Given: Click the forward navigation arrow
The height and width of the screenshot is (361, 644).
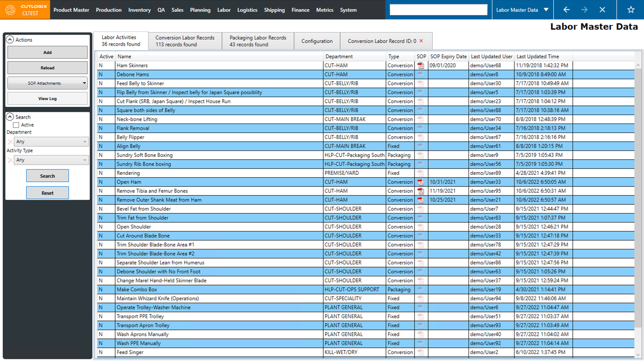Looking at the screenshot, I should coord(584,9).
